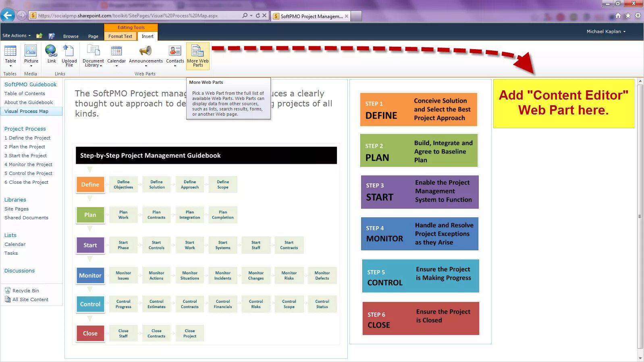Expand the Document Library dropdown arrow
This screenshot has width=644, height=362.
click(x=101, y=66)
